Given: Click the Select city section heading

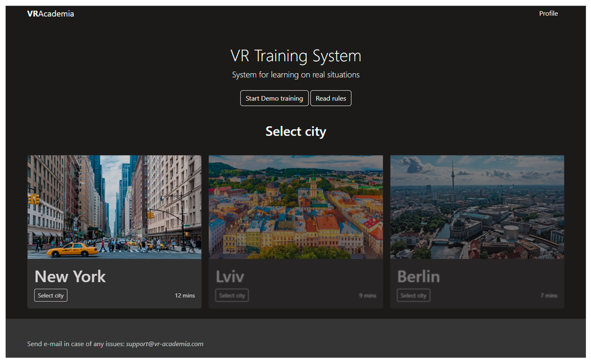Looking at the screenshot, I should click(x=295, y=131).
